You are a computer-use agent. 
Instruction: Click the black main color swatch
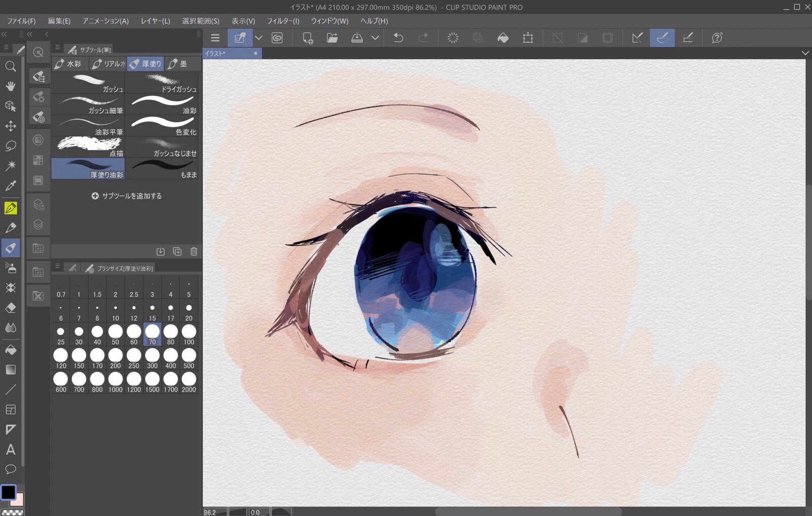pyautogui.click(x=8, y=492)
